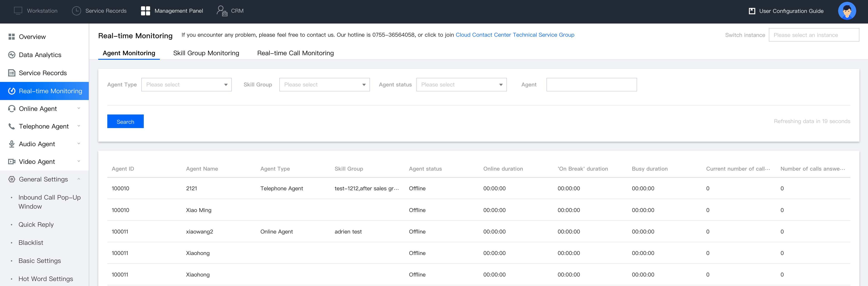Click the Overview grid icon in sidebar
The image size is (868, 286).
12,37
